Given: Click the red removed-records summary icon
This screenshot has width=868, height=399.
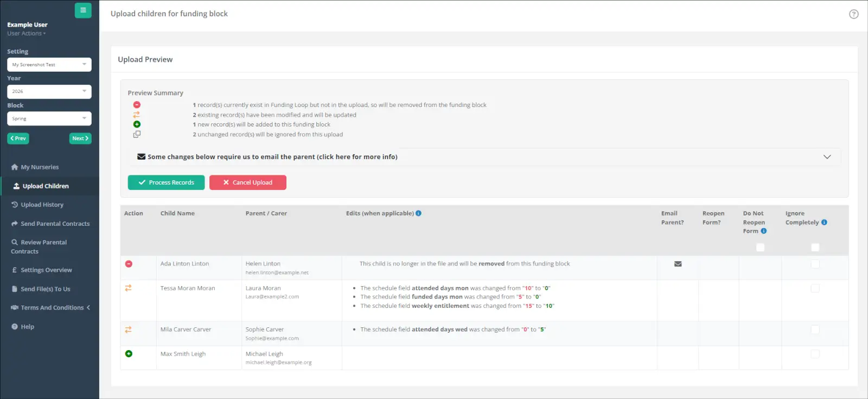Looking at the screenshot, I should click(137, 105).
